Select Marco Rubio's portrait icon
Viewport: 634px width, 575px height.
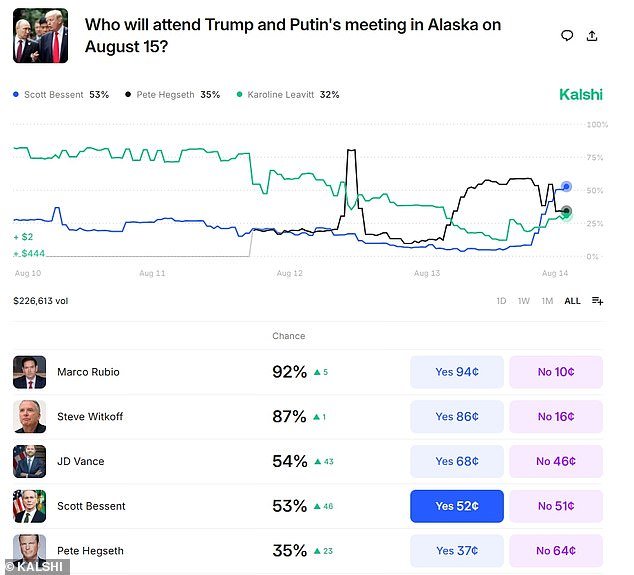coord(29,372)
